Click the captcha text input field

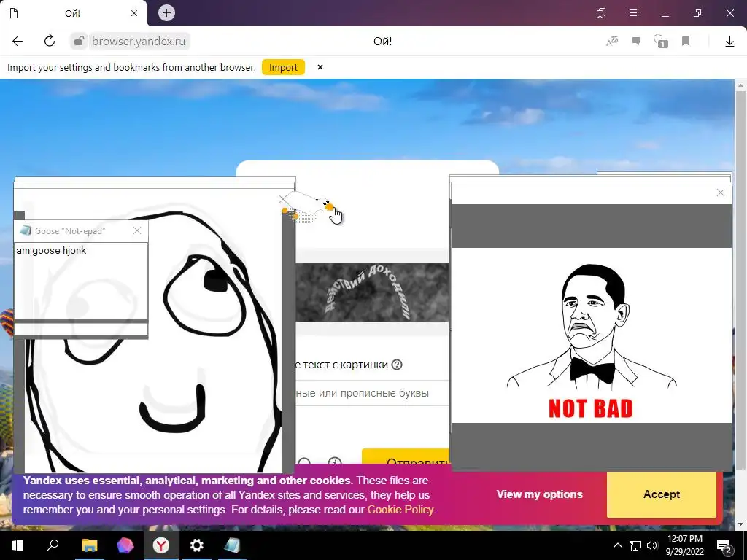pos(372,393)
